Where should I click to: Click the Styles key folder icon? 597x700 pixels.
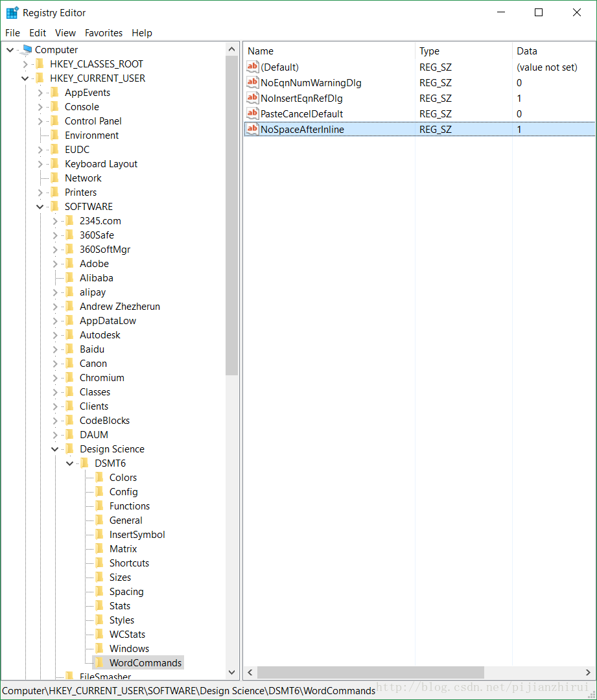click(x=100, y=620)
